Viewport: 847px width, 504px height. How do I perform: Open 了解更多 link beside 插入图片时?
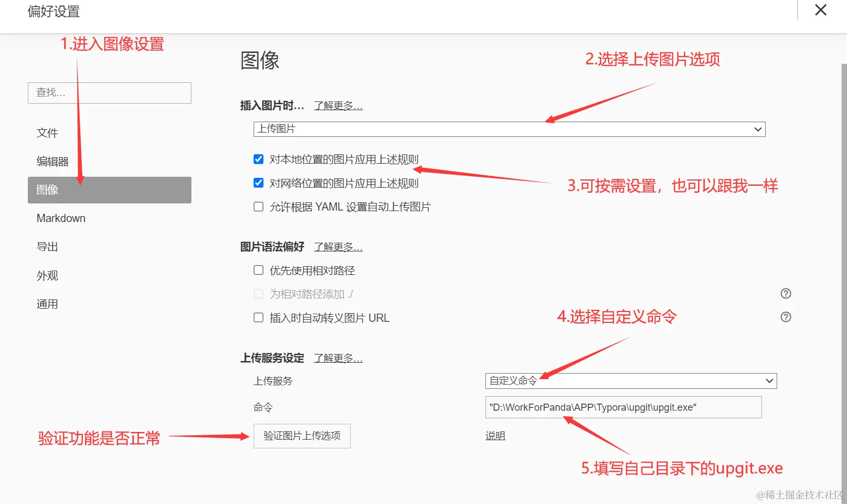338,105
